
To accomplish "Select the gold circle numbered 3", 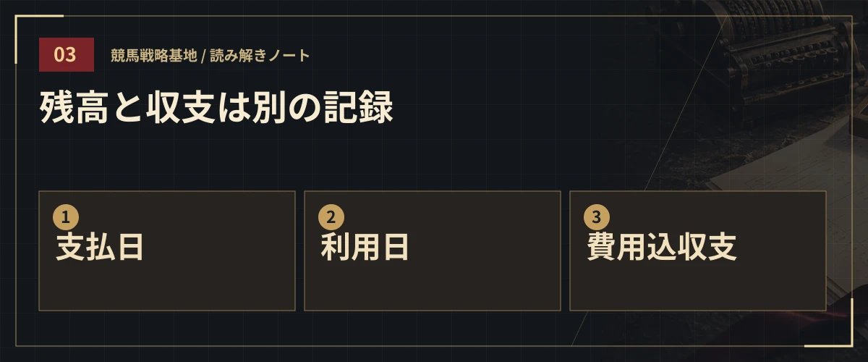I will pos(597,217).
